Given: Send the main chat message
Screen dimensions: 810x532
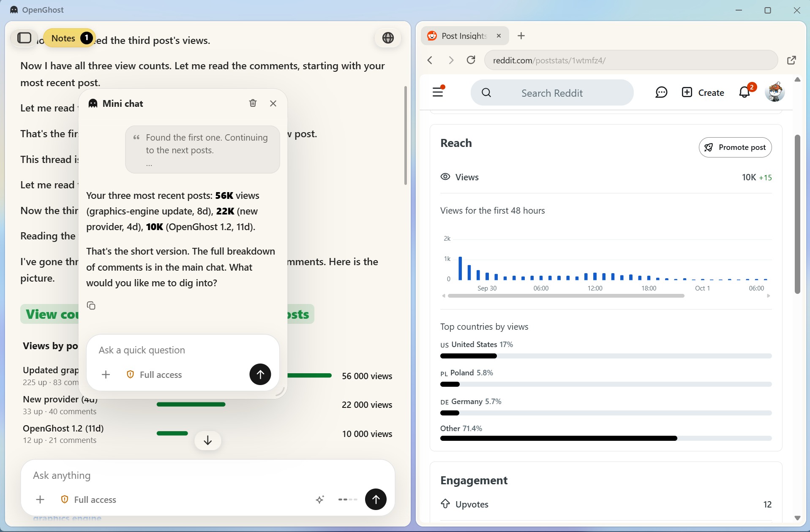Looking at the screenshot, I should (376, 499).
